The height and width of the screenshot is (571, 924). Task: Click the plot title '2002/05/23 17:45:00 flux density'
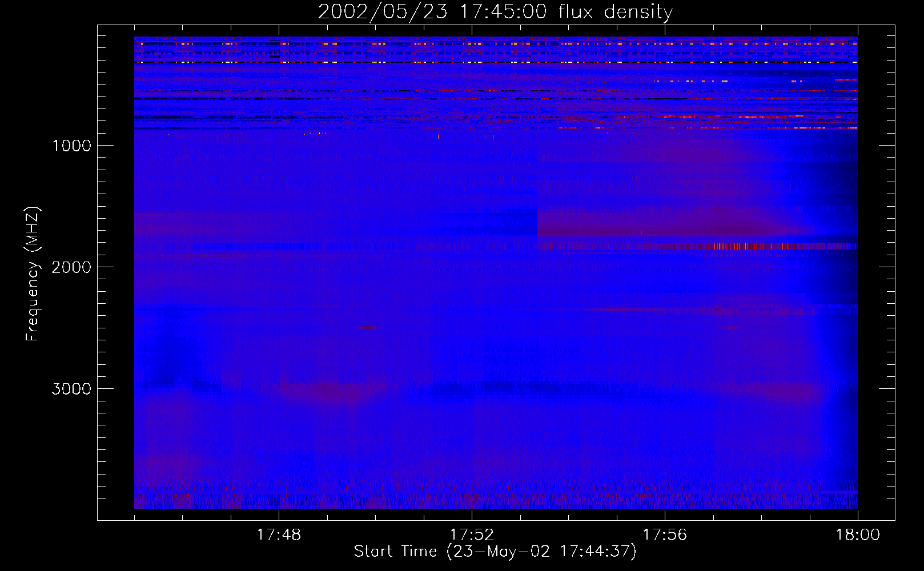point(495,12)
